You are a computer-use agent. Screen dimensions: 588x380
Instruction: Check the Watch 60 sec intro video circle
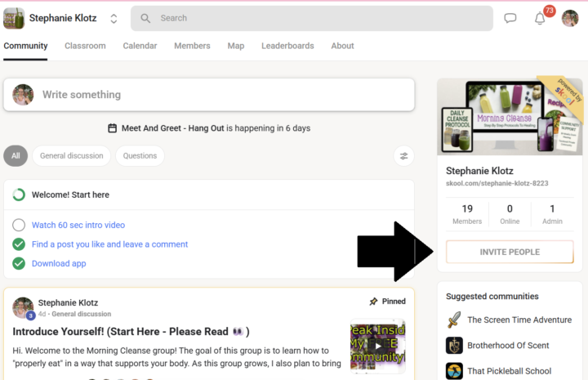click(19, 225)
